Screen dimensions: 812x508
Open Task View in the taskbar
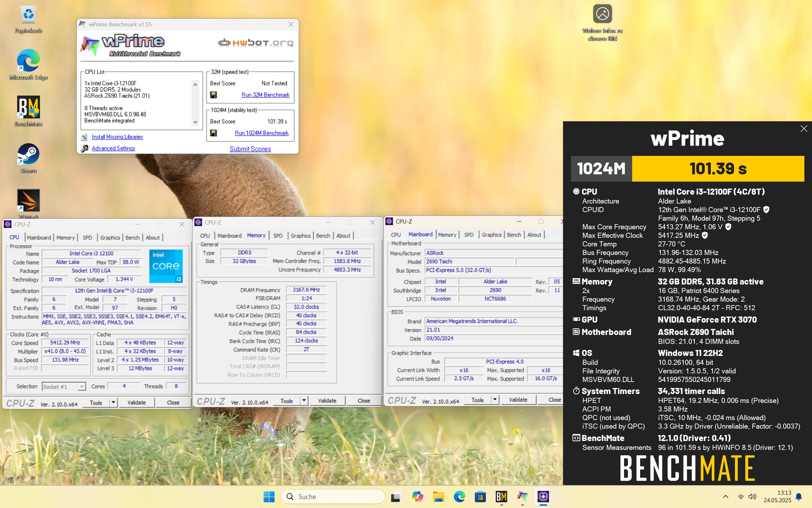point(396,497)
